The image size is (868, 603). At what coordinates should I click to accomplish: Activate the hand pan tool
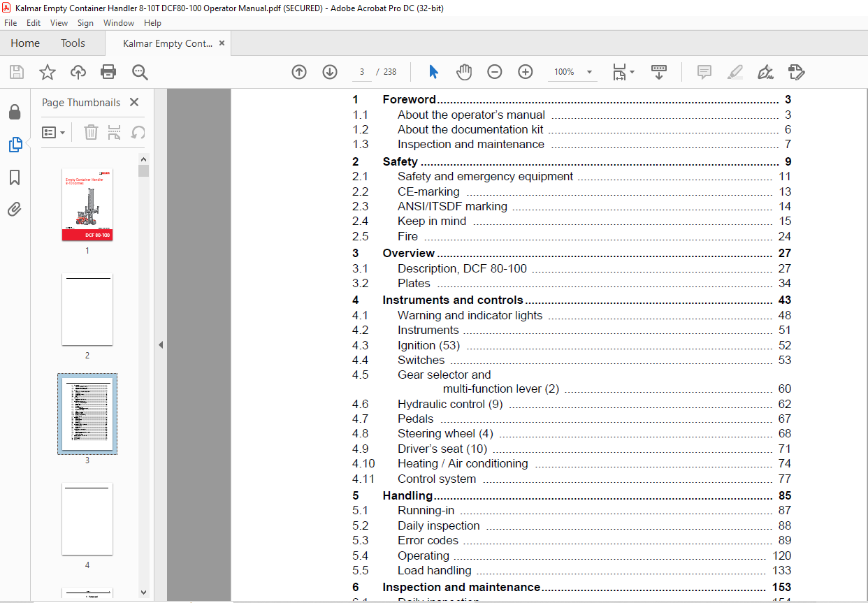(464, 72)
